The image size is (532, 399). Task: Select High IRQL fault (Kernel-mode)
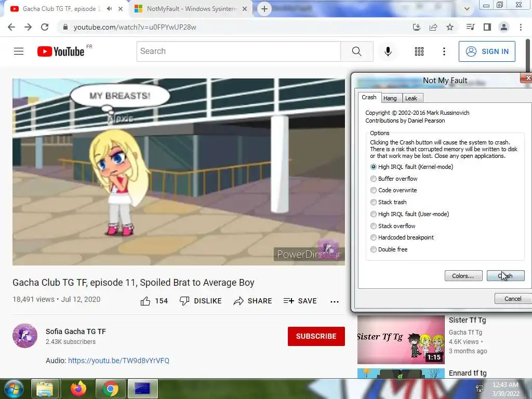click(411, 167)
